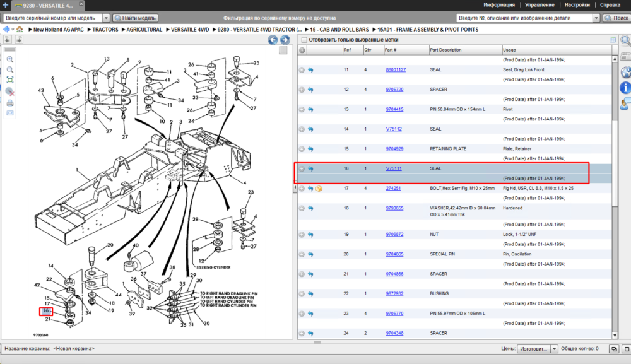
Task: Add SEAL 86001127 to the cart with its plus icon
Action: click(x=302, y=70)
